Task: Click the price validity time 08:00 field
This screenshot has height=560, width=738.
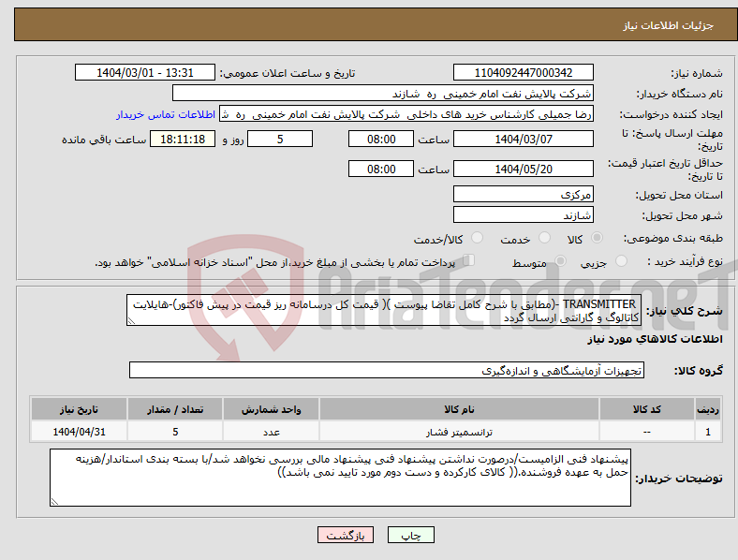Action: pos(381,169)
